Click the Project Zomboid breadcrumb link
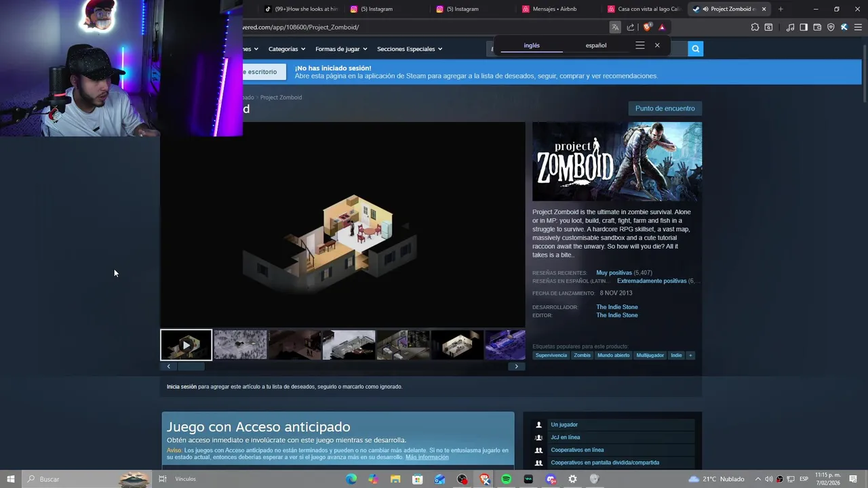The image size is (868, 488). 281,98
